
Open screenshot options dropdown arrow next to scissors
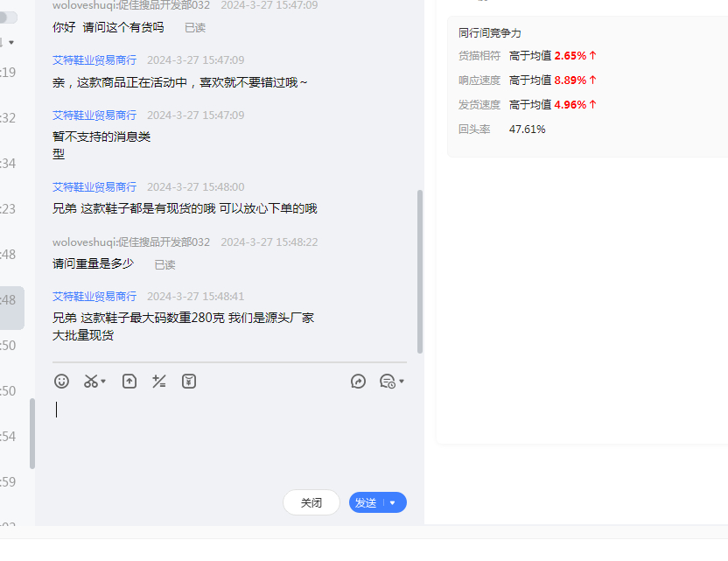tap(103, 382)
